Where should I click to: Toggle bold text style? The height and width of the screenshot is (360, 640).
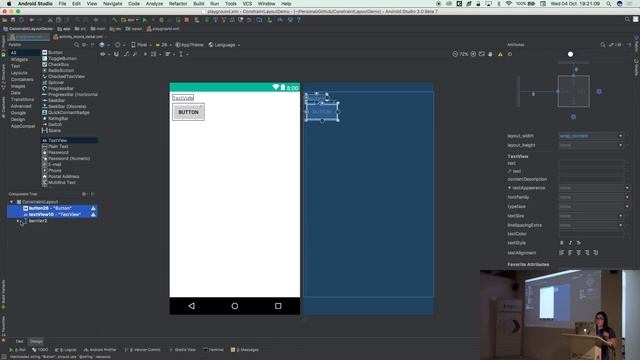pos(562,243)
